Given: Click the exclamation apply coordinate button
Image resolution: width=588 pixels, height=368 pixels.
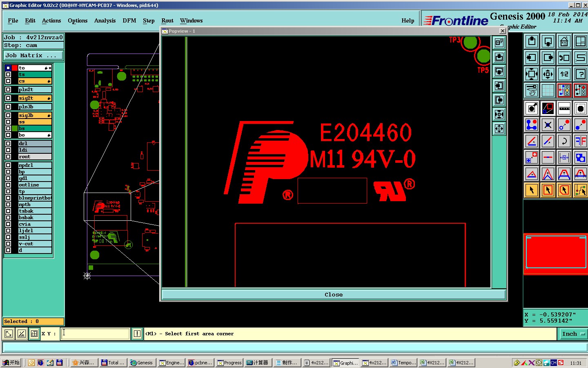Looking at the screenshot, I should 137,334.
